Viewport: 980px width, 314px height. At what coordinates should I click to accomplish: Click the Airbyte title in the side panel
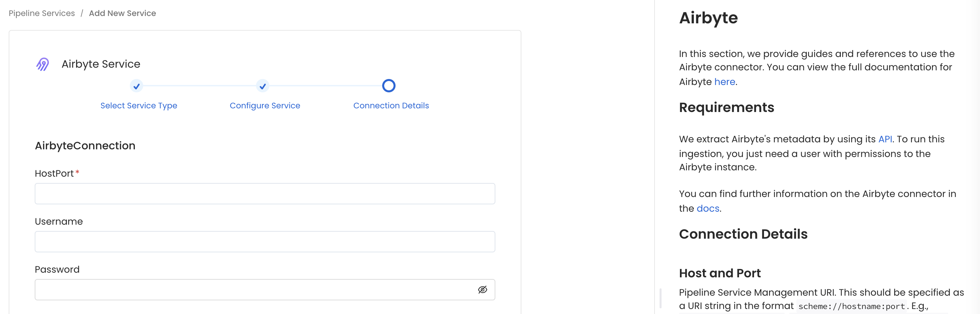(x=708, y=17)
